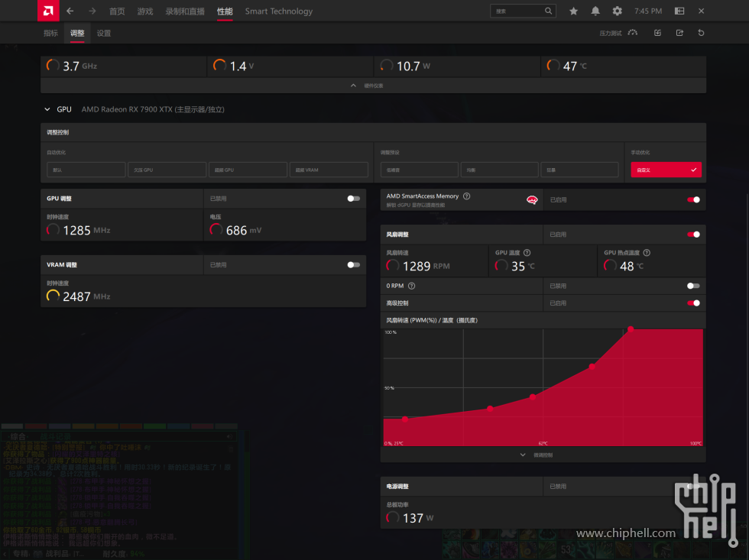Click the AMD logo home icon
The image size is (749, 560).
48,11
